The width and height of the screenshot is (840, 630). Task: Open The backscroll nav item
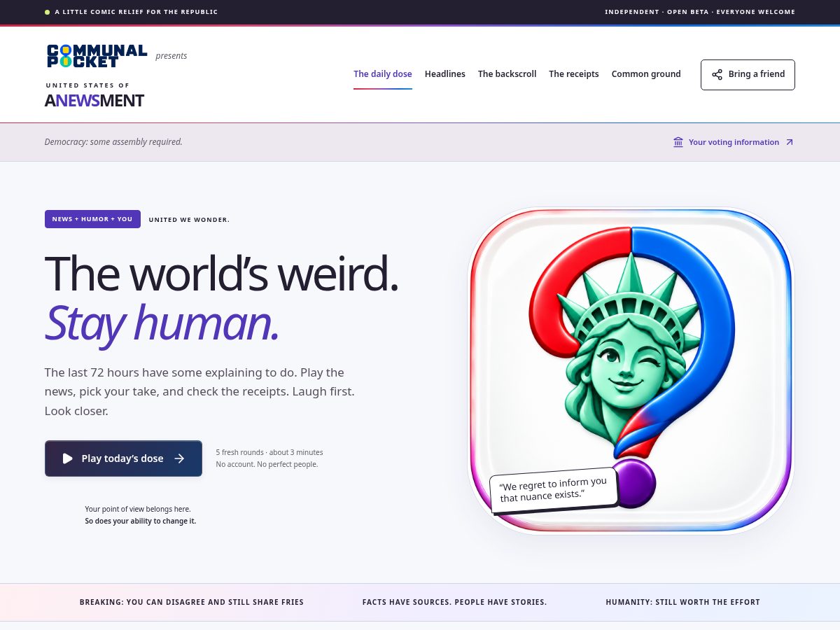click(507, 74)
